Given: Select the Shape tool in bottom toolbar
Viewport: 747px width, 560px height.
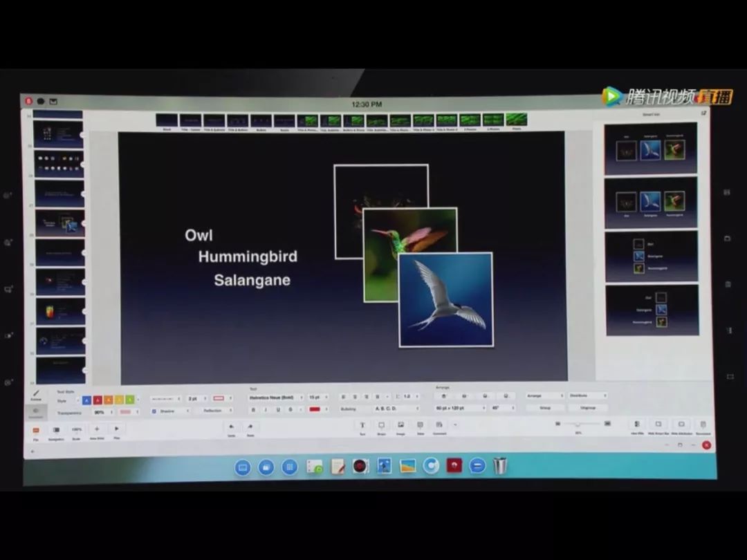Looking at the screenshot, I should pyautogui.click(x=381, y=425).
